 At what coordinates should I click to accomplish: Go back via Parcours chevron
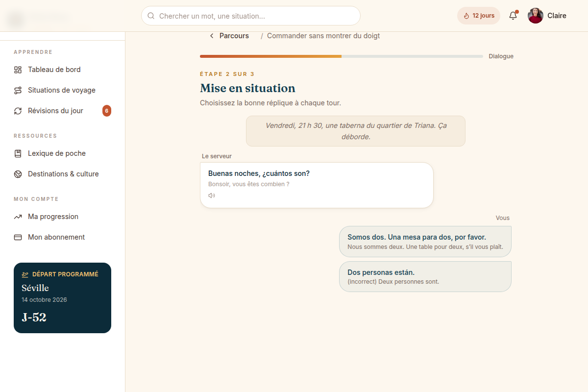point(212,36)
